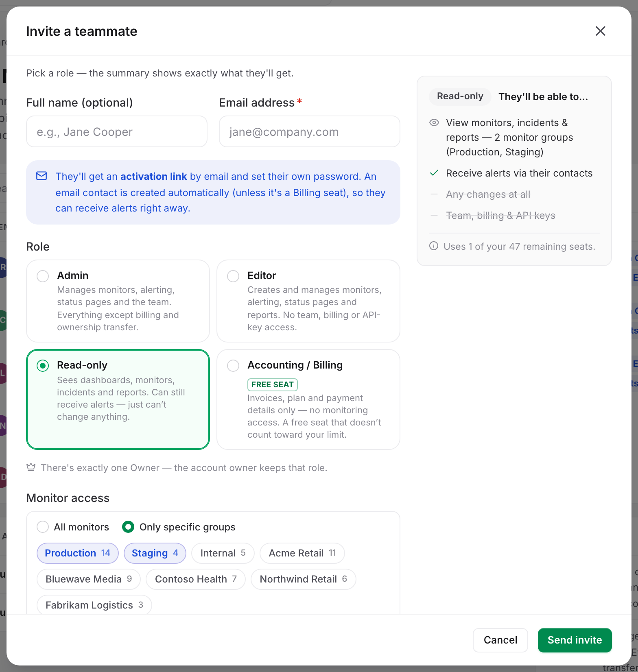Select the Accounting / Billing role
The image size is (638, 672).
pyautogui.click(x=308, y=399)
